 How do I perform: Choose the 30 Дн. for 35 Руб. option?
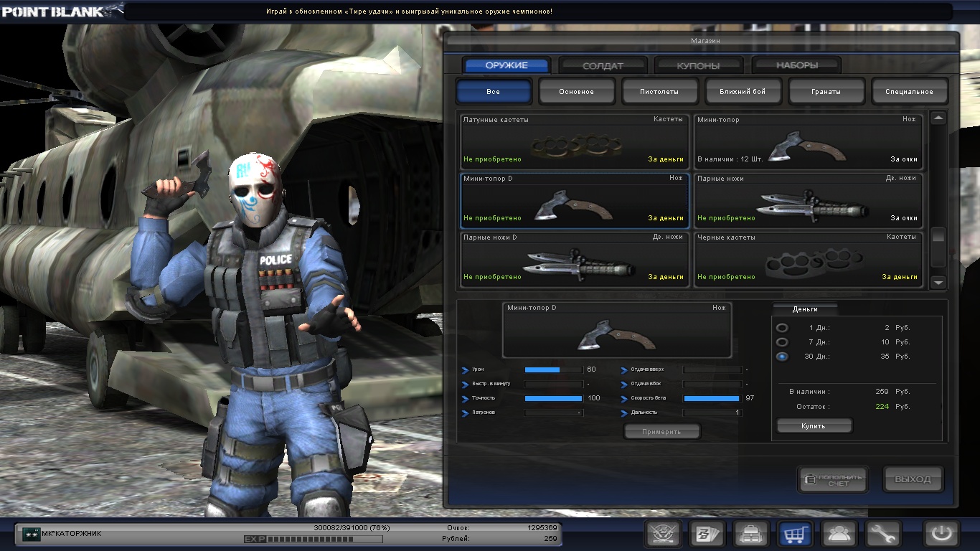click(782, 356)
